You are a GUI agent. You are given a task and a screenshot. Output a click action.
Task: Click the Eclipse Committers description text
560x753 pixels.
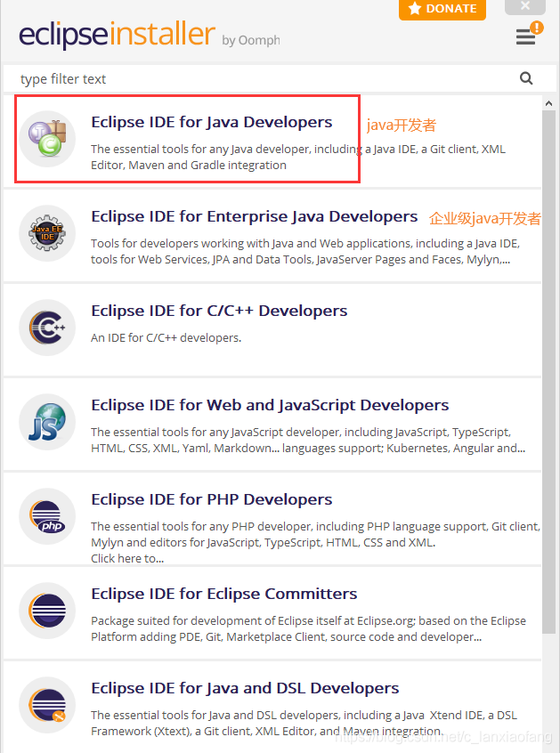pos(308,629)
